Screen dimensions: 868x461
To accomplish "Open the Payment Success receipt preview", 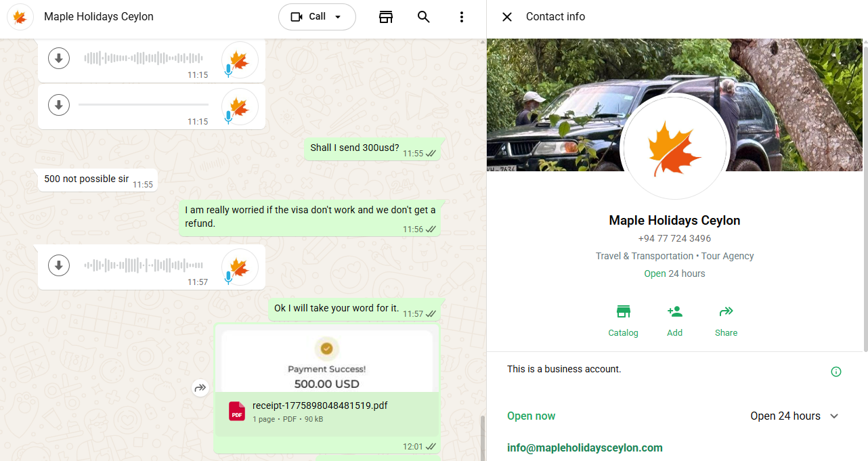I will (x=326, y=361).
